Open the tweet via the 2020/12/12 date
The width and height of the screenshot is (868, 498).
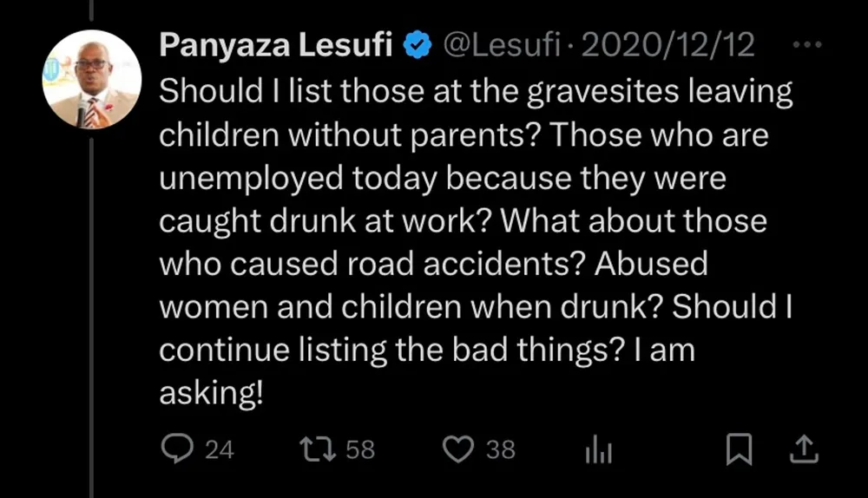point(667,45)
